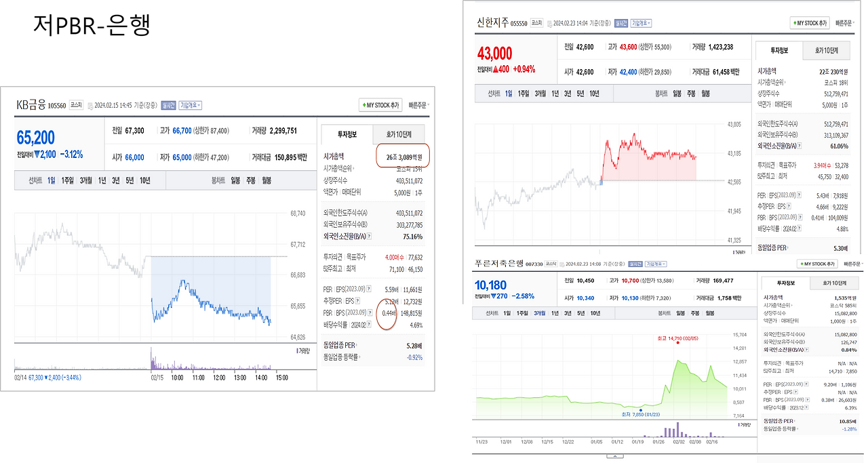868x463 pixels.
Task: Click help icon beside 추정PER EPS in KB금융
Action: point(358,300)
